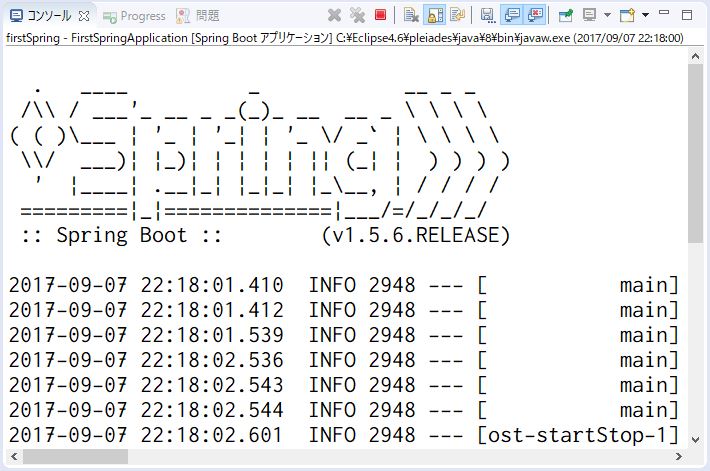The width and height of the screenshot is (710, 471).
Task: Minimize the console view panel
Action: (664, 13)
